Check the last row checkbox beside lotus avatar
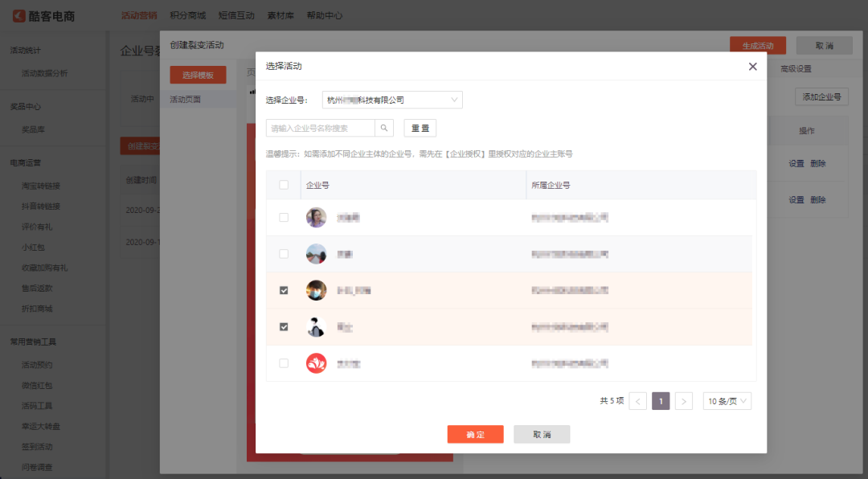The image size is (868, 479). click(284, 364)
